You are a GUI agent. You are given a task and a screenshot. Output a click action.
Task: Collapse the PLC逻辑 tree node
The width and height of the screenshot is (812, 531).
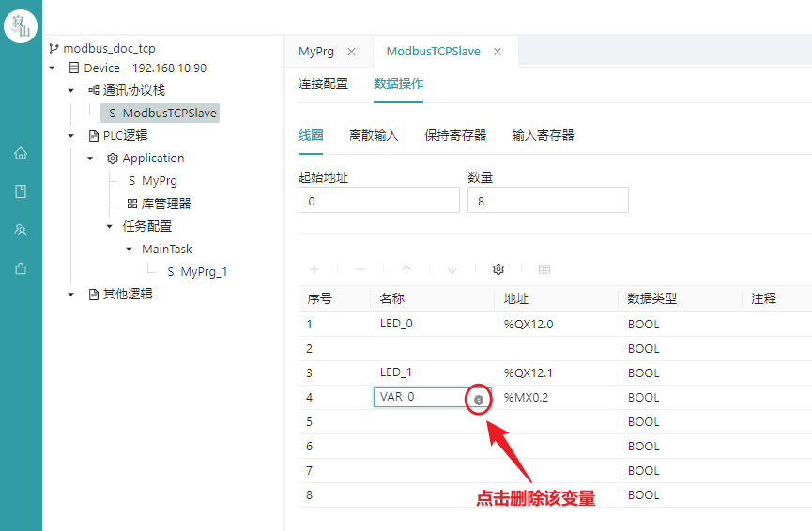71,136
